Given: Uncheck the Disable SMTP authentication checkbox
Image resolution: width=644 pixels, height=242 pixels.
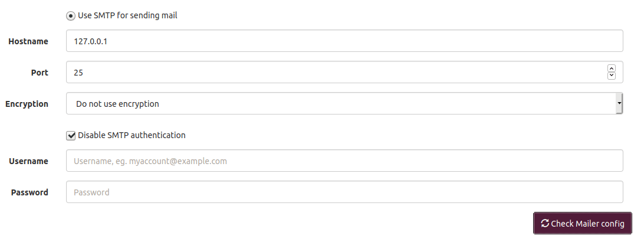Looking at the screenshot, I should click(71, 135).
